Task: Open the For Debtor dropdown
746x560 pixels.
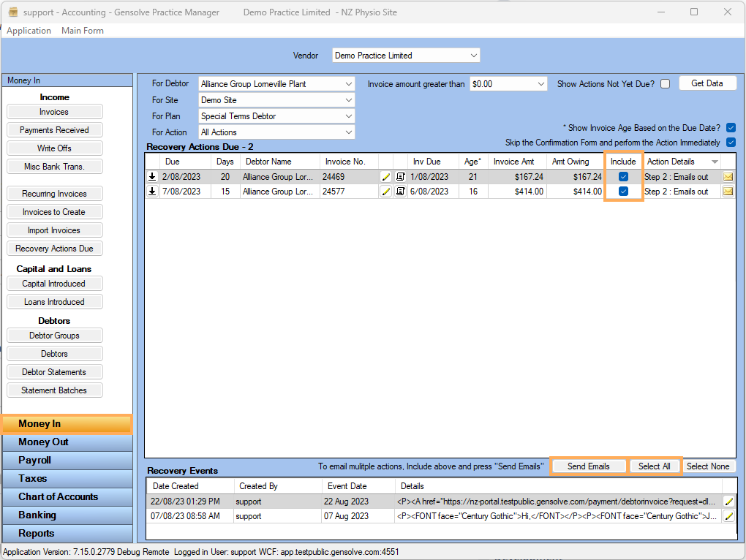Action: 277,84
